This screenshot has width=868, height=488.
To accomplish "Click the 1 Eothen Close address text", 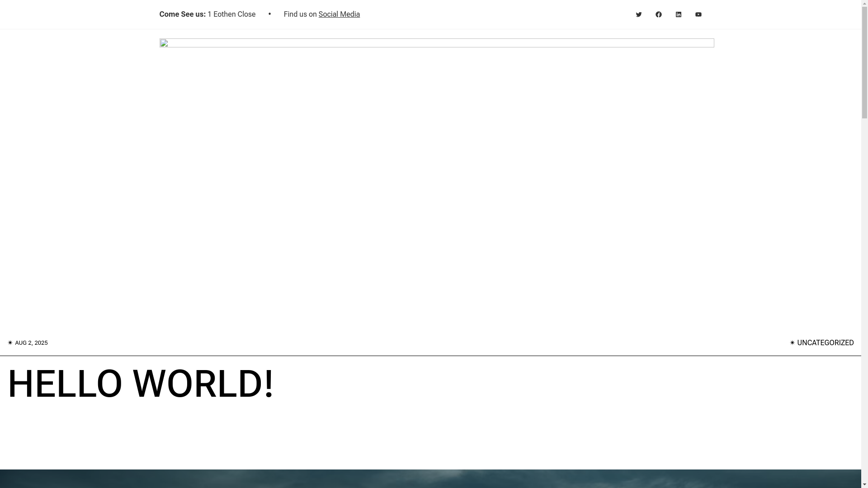I will point(231,14).
